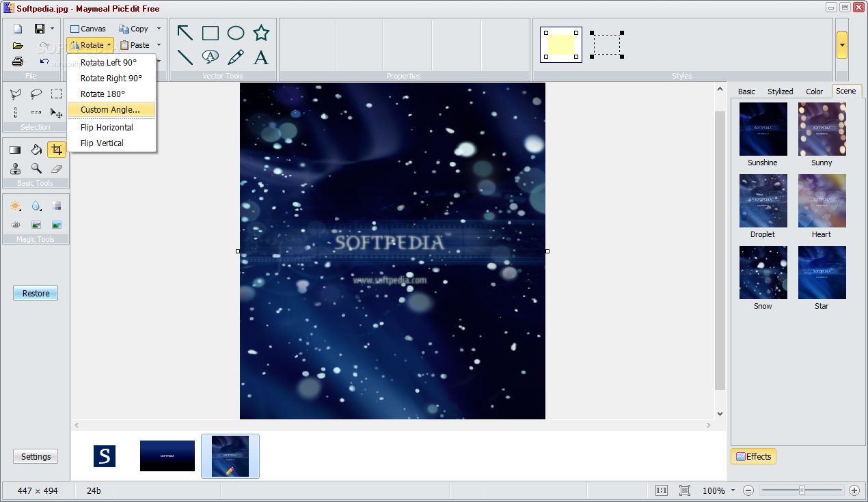Click the Paste button
Viewport: 868px width, 502px height.
click(135, 45)
